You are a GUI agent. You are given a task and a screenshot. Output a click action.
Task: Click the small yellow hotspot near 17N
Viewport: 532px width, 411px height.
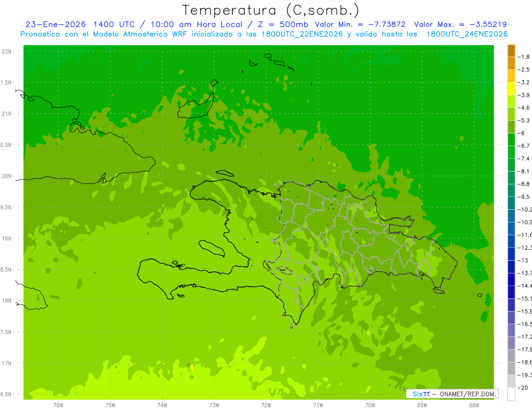pyautogui.click(x=192, y=367)
